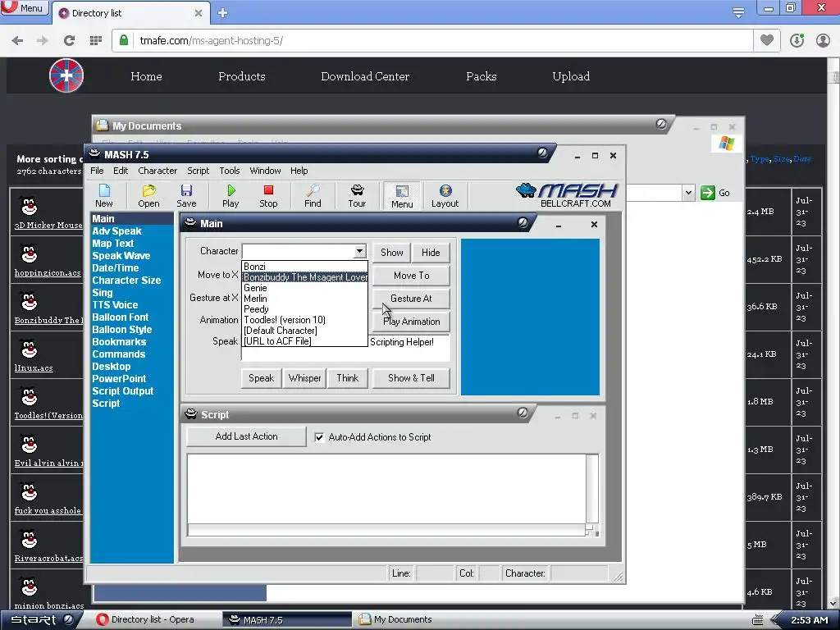Reload the page in Opera

point(69,41)
